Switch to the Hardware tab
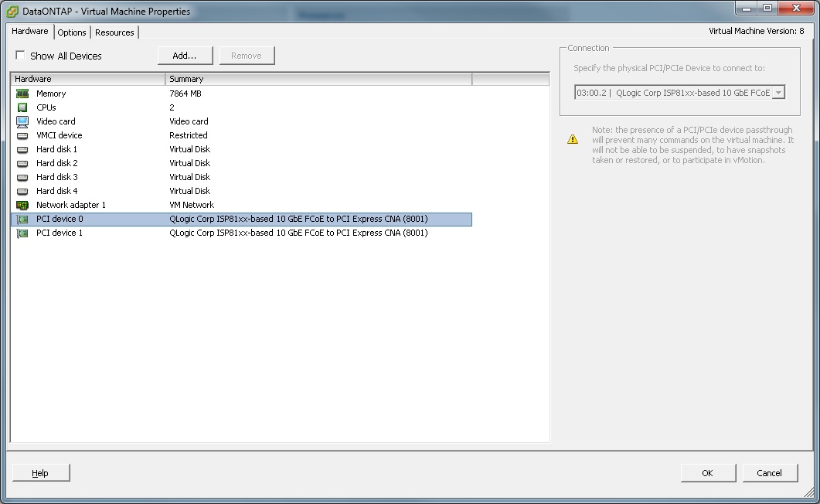Viewport: 820px width, 504px height. coord(30,31)
